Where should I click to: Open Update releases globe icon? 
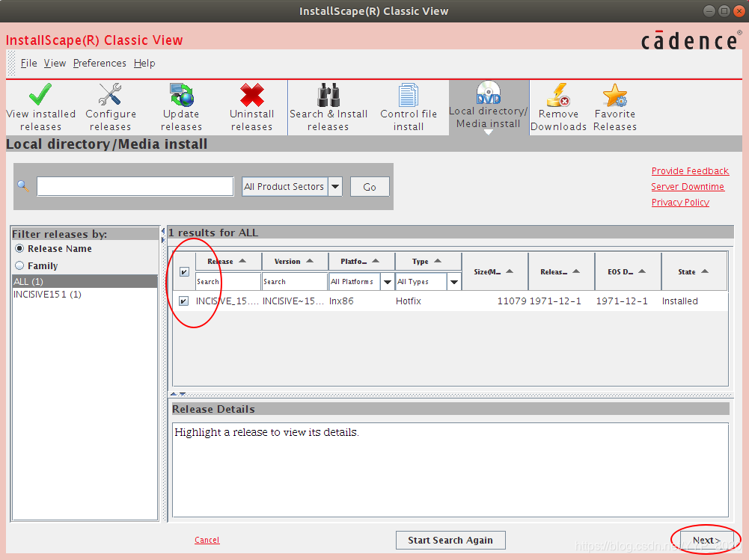click(182, 94)
